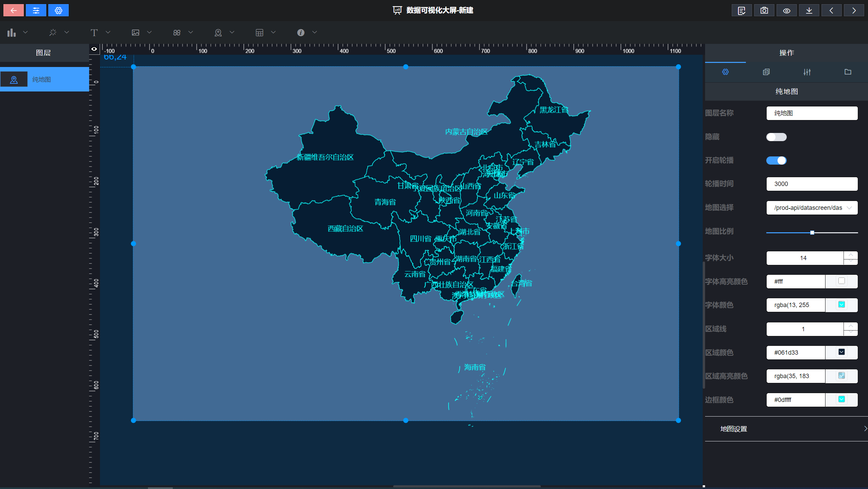The image size is (868, 489).
Task: Click the red back arrow button
Action: pyautogui.click(x=14, y=10)
